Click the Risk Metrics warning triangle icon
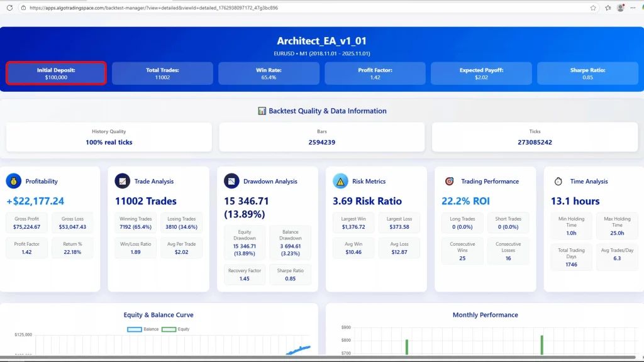644x362 pixels. [x=340, y=181]
